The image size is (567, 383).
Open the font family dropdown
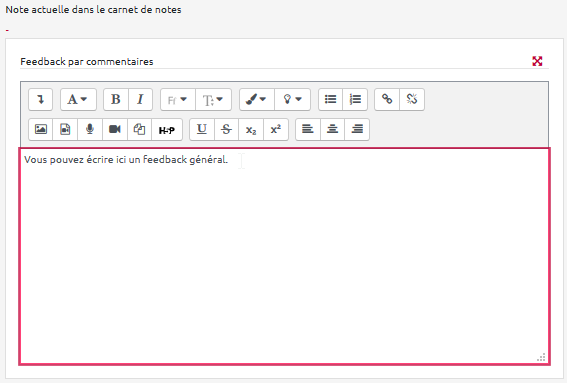pyautogui.click(x=178, y=99)
